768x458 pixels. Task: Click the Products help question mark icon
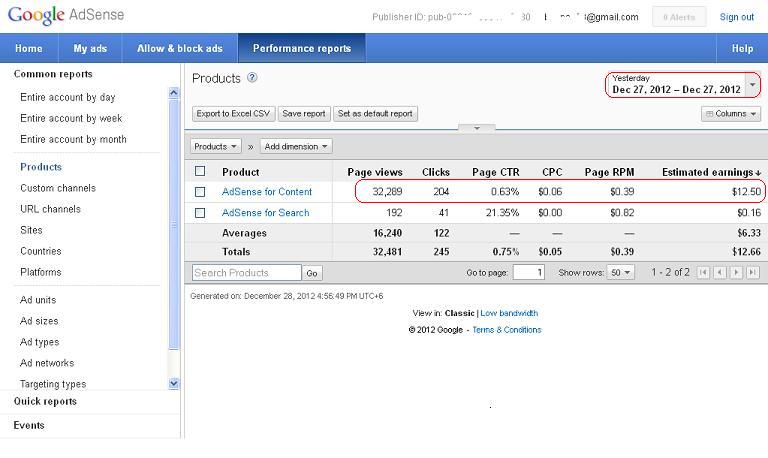(252, 78)
